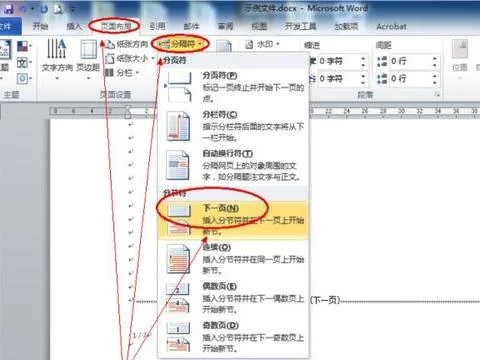Open the 分栏 columns dropdown
Image resolution: width=480 pixels, height=360 pixels.
pos(122,73)
